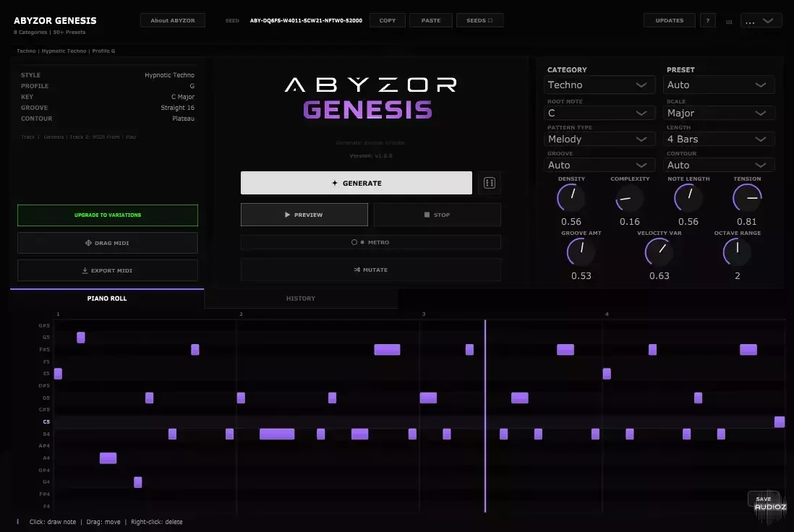794x532 pixels.
Task: Click Upgrade to Variations
Action: coord(107,215)
